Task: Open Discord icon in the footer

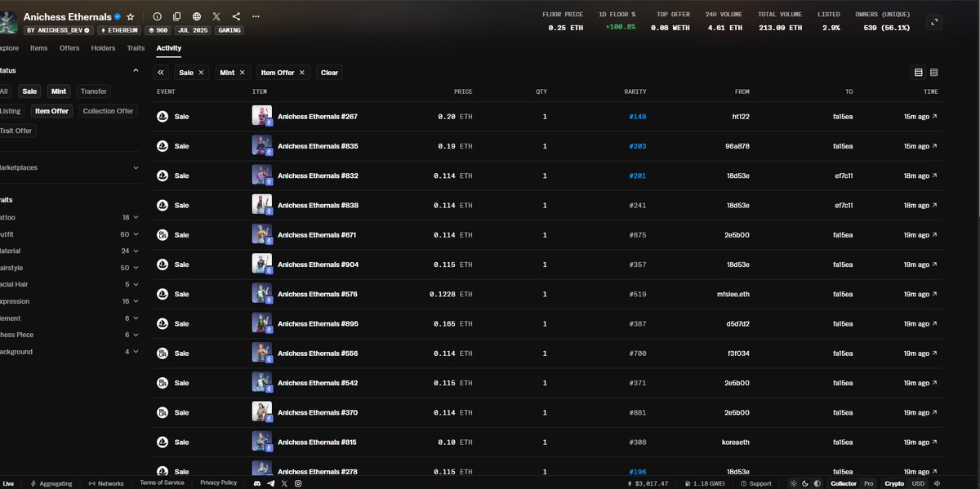Action: click(256, 483)
